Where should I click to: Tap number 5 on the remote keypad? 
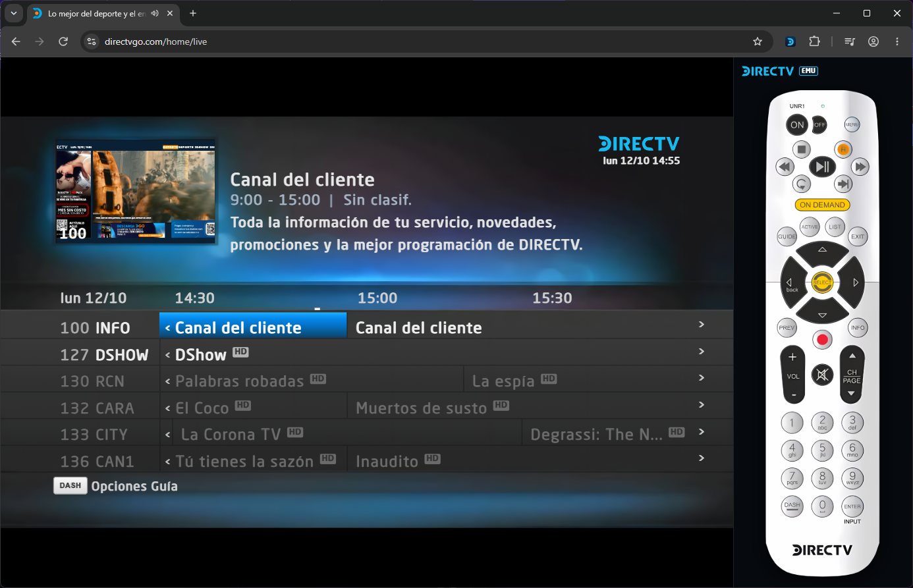(x=822, y=450)
